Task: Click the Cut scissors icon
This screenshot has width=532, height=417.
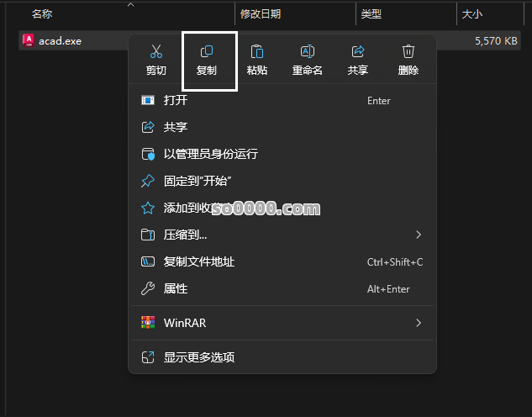Action: point(155,53)
